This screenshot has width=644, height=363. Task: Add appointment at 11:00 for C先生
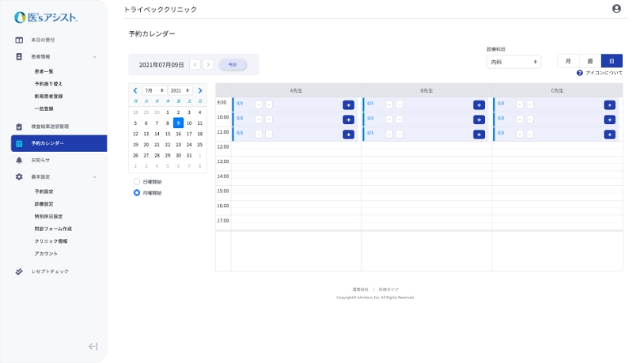click(x=609, y=134)
